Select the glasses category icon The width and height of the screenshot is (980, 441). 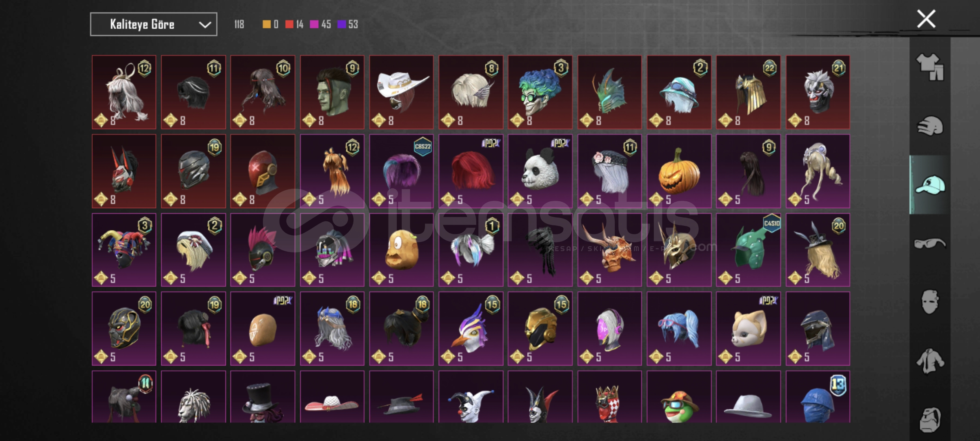coord(930,243)
